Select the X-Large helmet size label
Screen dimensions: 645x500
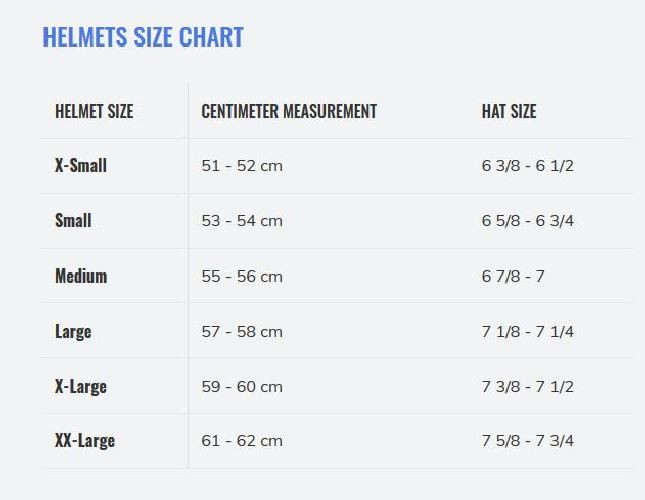coord(81,386)
